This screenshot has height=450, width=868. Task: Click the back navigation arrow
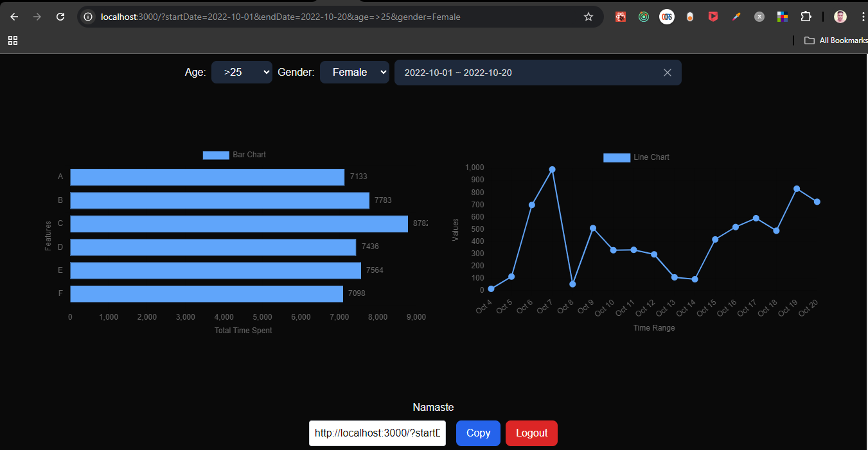click(13, 16)
